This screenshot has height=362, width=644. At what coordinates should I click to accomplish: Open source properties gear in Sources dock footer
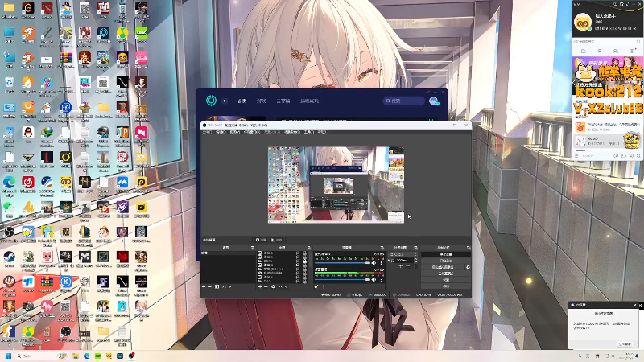[273, 286]
